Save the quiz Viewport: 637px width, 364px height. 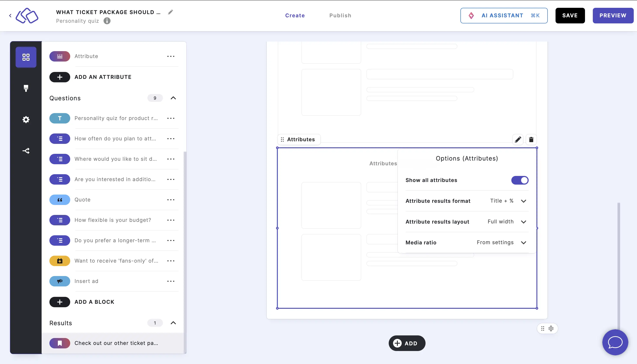coord(570,16)
